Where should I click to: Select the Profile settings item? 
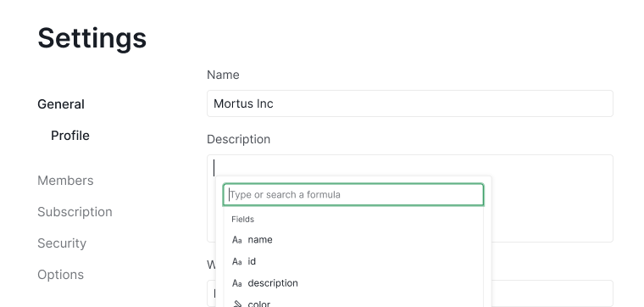[70, 136]
